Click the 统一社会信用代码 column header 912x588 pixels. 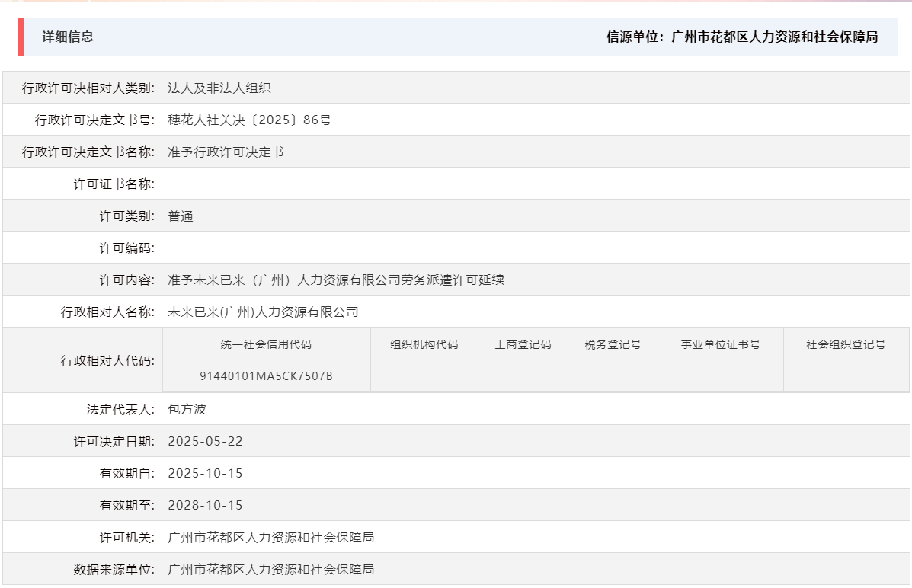coord(267,344)
